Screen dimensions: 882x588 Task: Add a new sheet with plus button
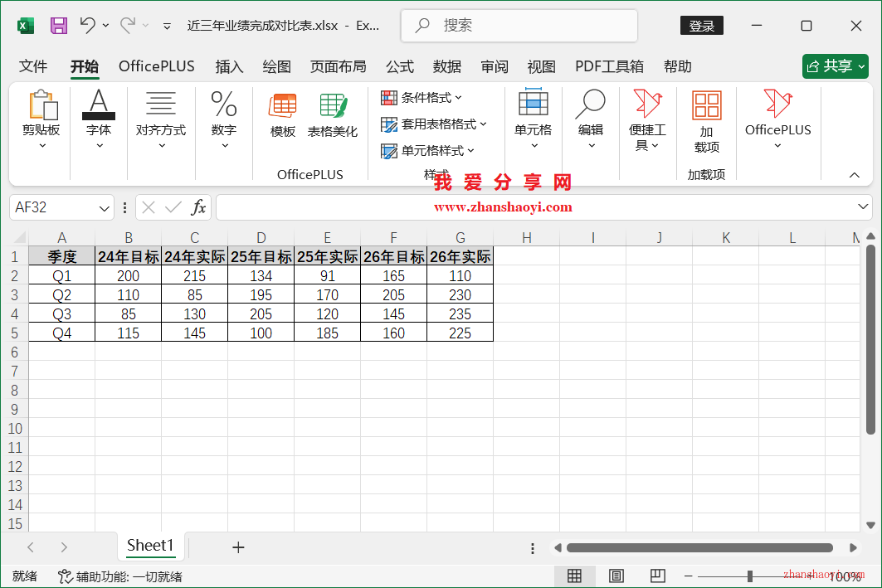tap(238, 547)
